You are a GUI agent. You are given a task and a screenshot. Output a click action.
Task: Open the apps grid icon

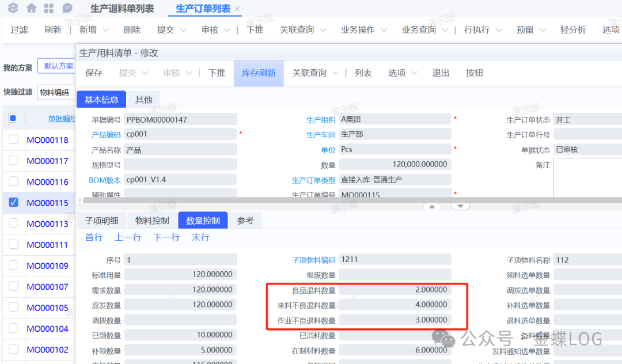(49, 8)
